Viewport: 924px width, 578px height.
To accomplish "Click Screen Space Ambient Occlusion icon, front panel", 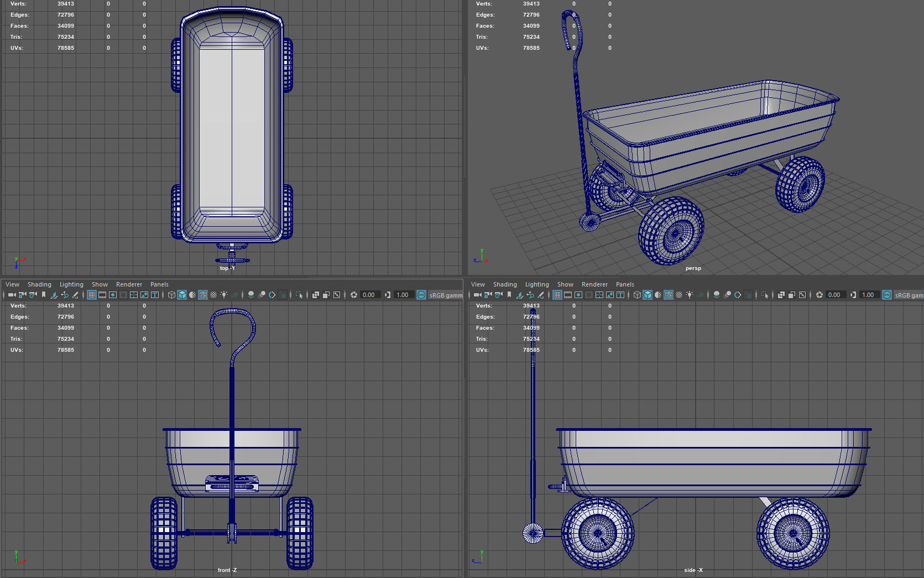I will point(251,295).
